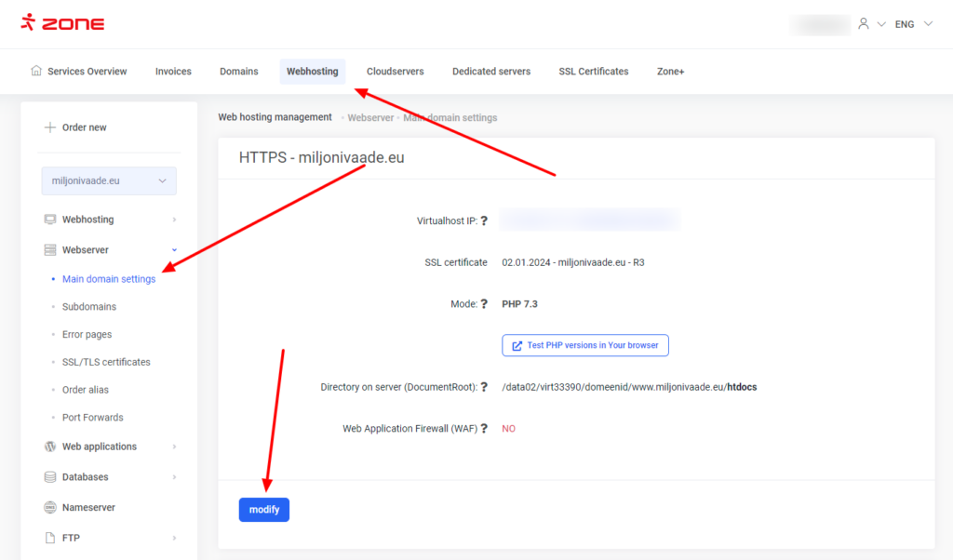Click the FTP file icon
953x560 pixels.
pos(50,538)
